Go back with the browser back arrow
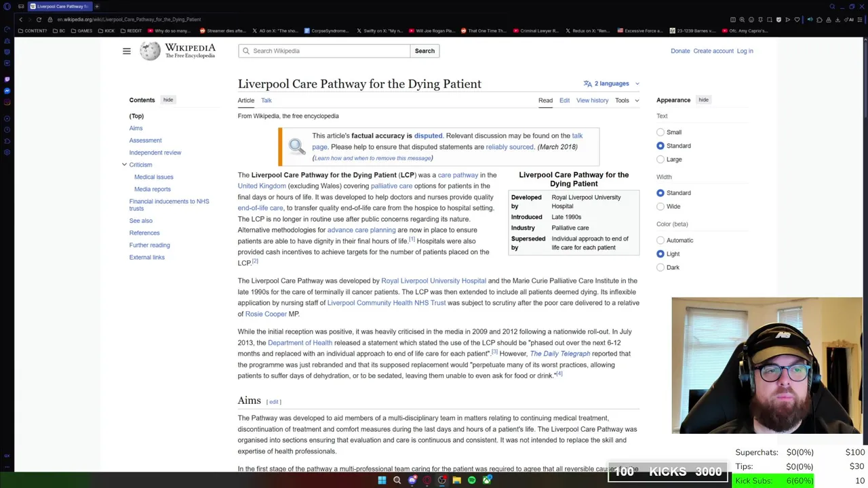868x488 pixels. tap(20, 20)
